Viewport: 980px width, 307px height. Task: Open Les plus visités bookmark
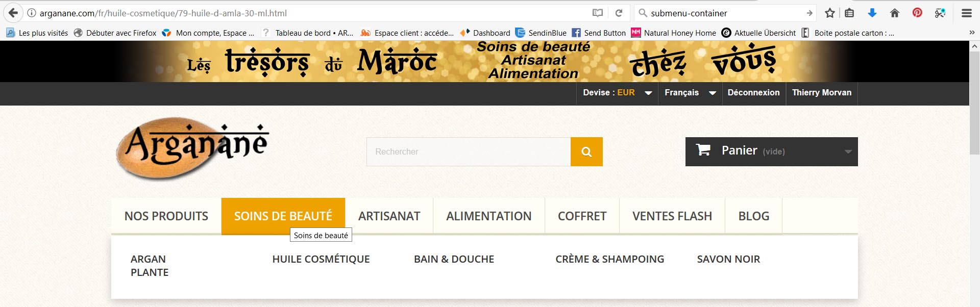(x=37, y=33)
